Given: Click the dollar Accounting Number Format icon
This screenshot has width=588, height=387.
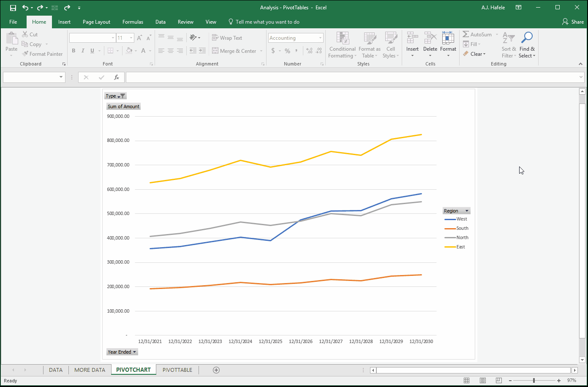Looking at the screenshot, I should pyautogui.click(x=273, y=51).
